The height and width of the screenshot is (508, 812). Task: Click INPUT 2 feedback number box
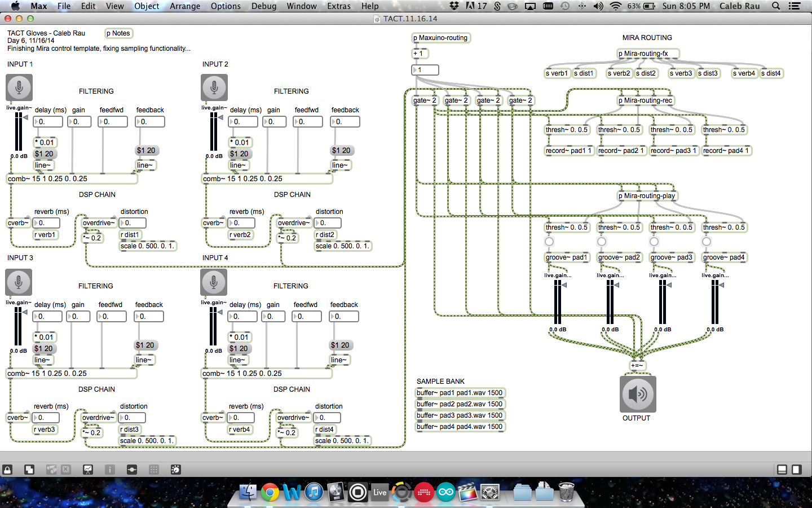click(345, 122)
